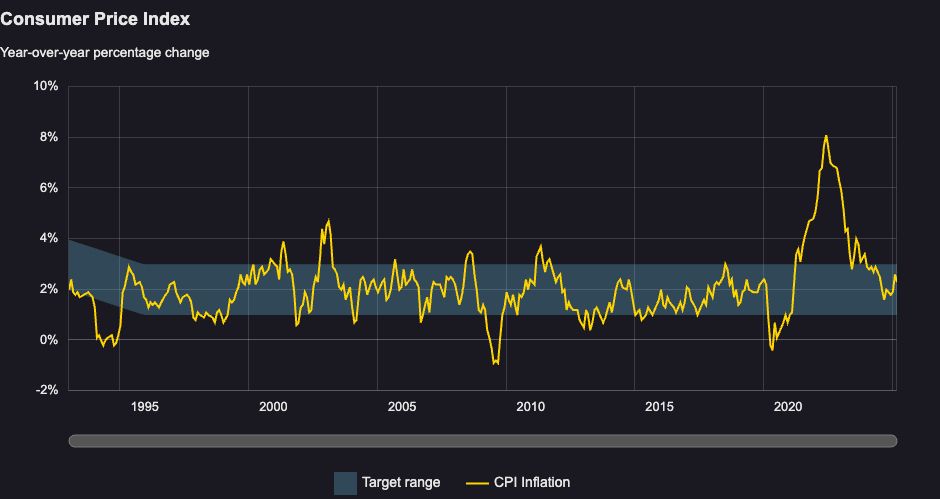This screenshot has height=499, width=940.
Task: Click the 2% y-axis label
Action: click(x=49, y=289)
